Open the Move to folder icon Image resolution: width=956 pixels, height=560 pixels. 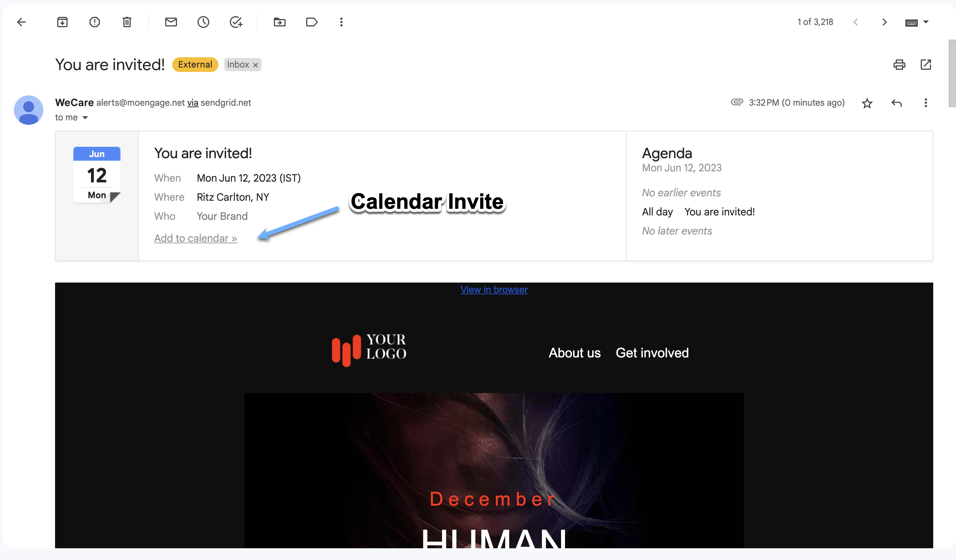coord(280,22)
